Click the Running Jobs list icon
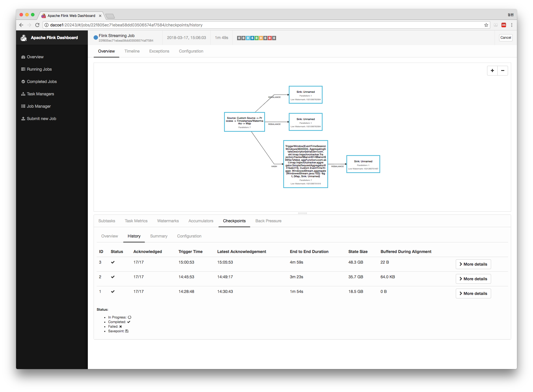533x392 pixels. click(x=23, y=69)
